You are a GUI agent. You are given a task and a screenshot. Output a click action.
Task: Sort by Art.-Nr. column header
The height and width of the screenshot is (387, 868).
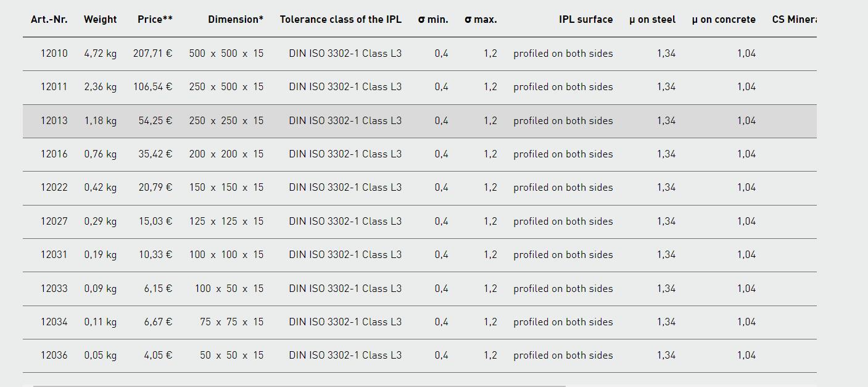pyautogui.click(x=49, y=19)
